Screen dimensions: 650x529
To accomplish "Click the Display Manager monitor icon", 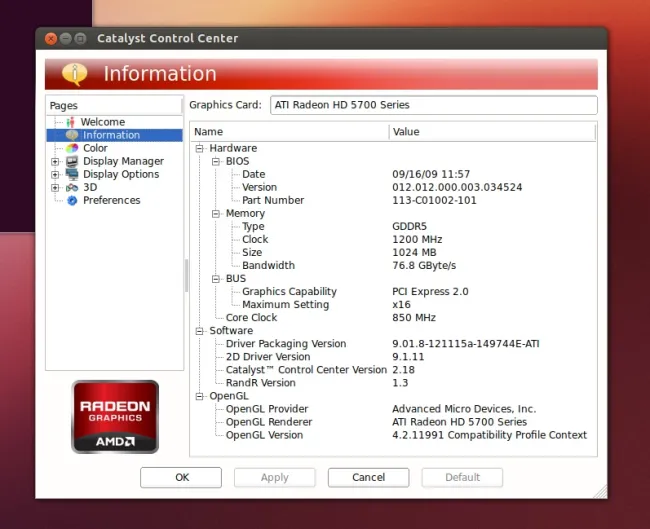I will coord(72,161).
